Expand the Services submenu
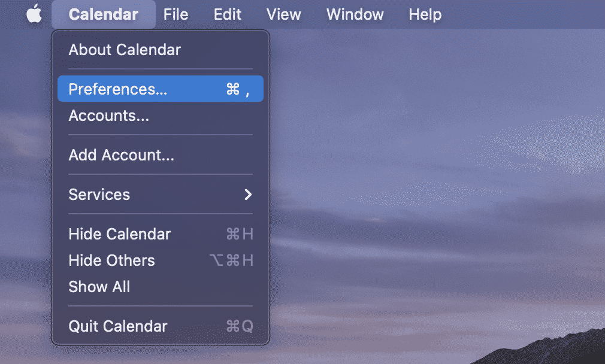 pyautogui.click(x=161, y=195)
